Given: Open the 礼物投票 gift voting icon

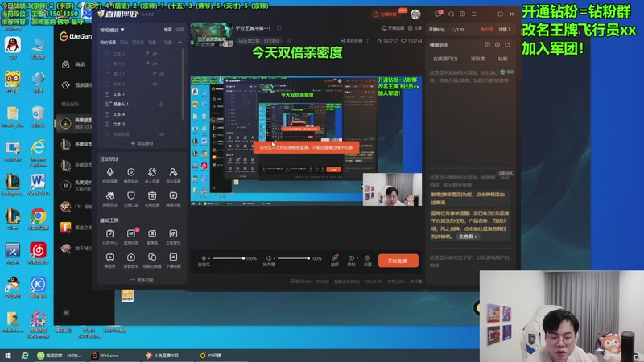Looking at the screenshot, I should pyautogui.click(x=152, y=195).
